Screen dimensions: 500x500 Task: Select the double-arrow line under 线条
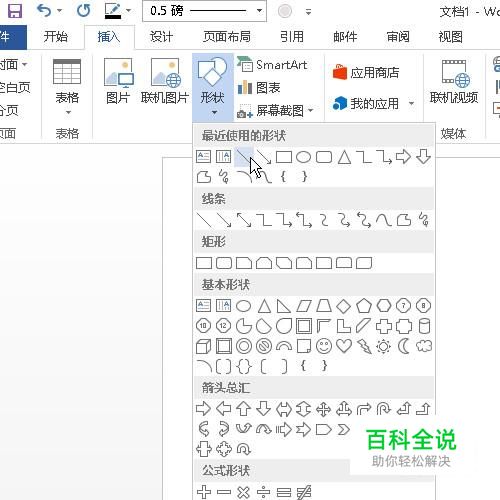pos(244,220)
